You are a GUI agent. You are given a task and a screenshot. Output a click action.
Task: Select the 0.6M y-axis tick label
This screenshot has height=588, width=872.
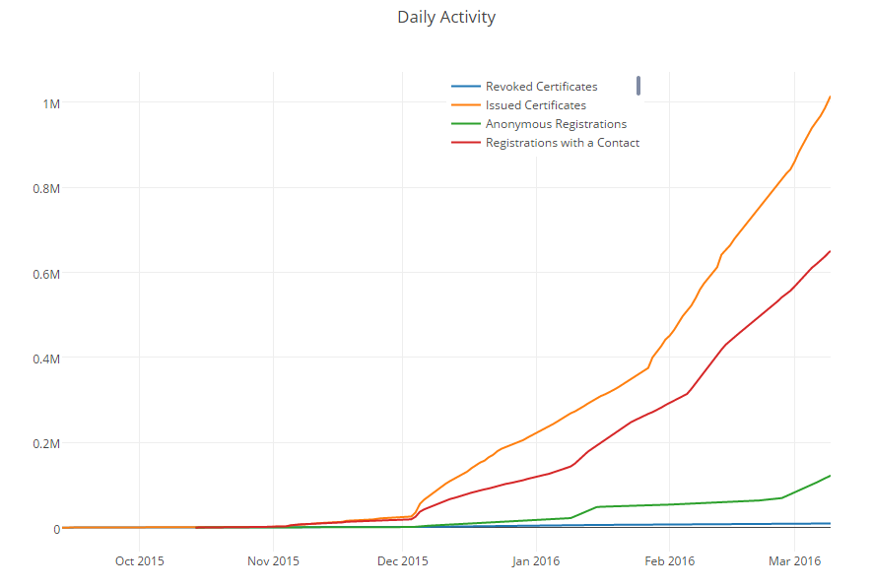[43, 273]
